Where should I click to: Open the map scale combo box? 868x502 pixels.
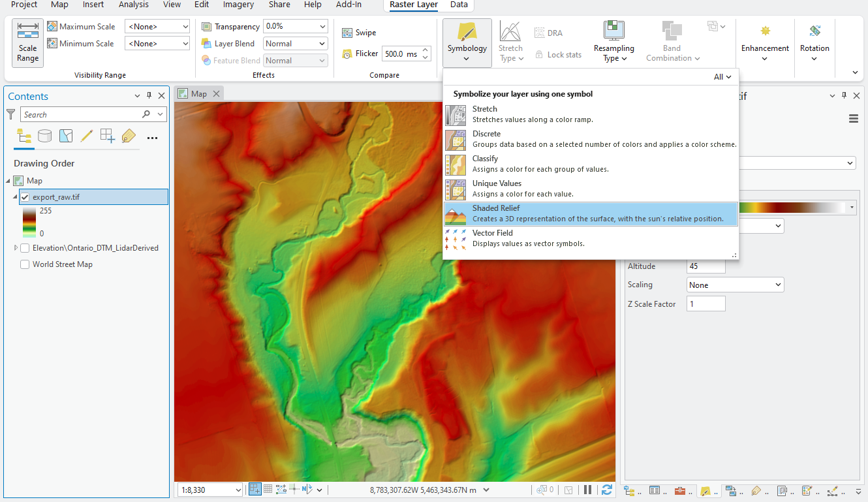(x=209, y=489)
